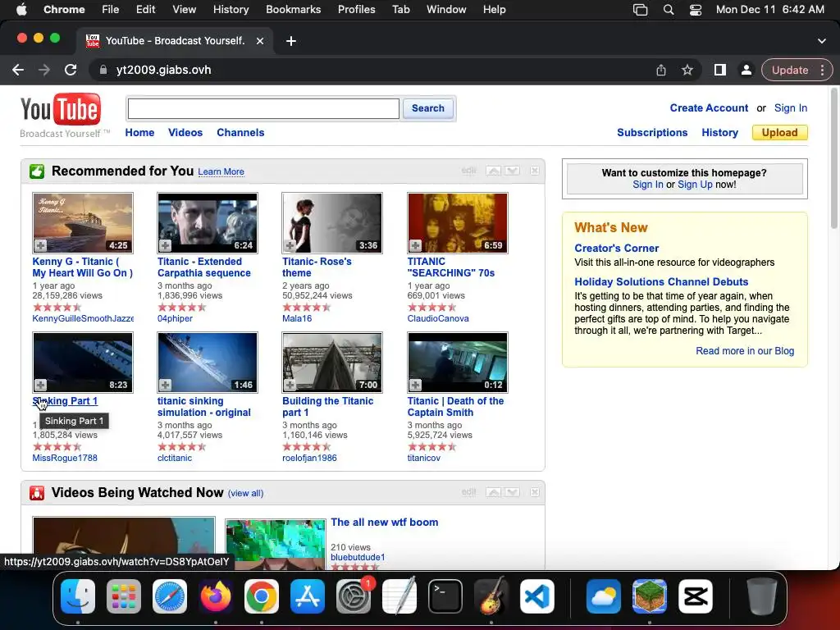Open the Sign Up link in customize box

695,185
